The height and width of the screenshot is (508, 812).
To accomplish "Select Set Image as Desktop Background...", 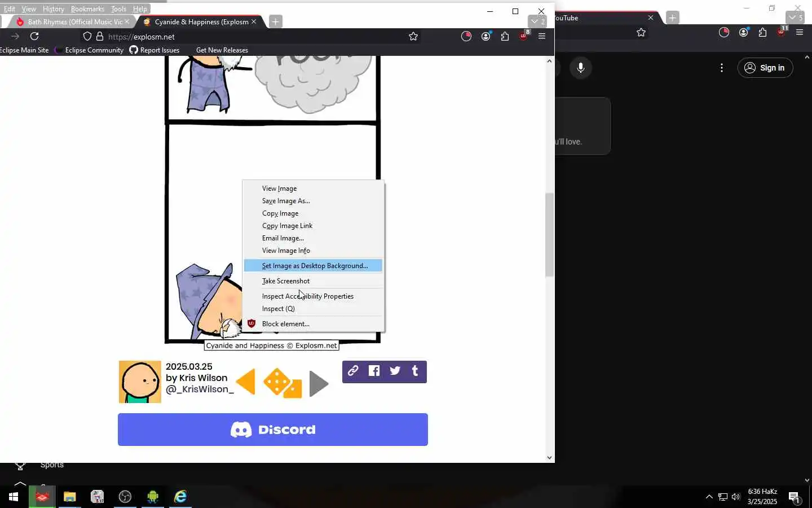I will point(314,266).
